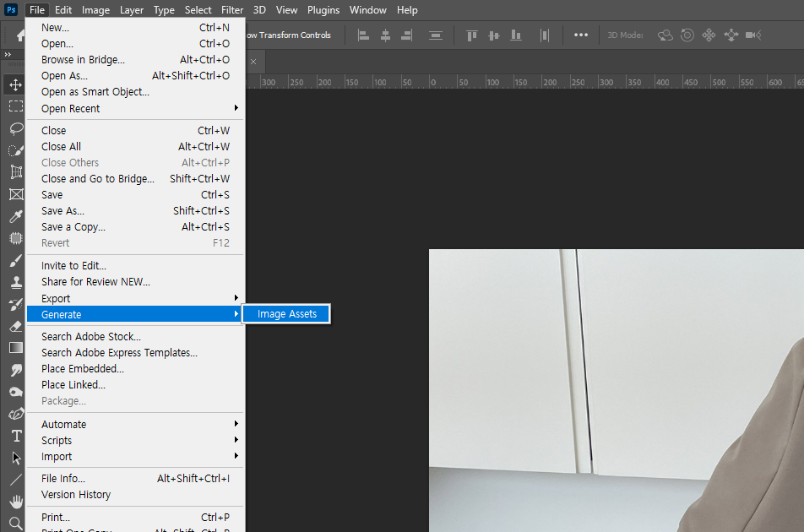This screenshot has width=804, height=532.
Task: Click the distribute vertically icon
Action: click(436, 35)
